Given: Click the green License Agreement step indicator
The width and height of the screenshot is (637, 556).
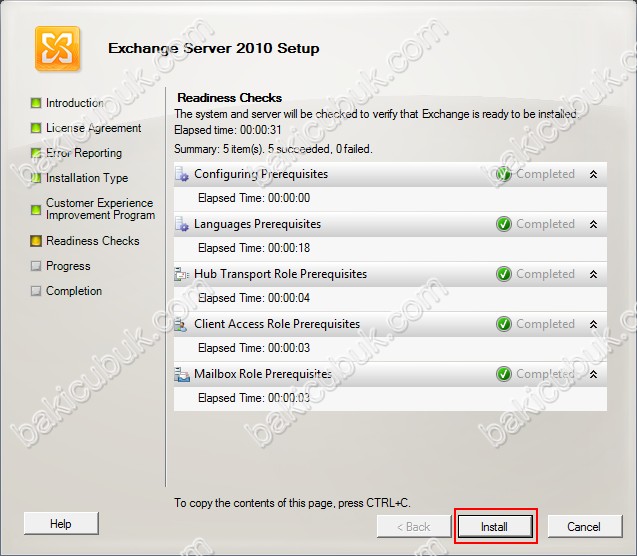Looking at the screenshot, I should click(x=36, y=128).
